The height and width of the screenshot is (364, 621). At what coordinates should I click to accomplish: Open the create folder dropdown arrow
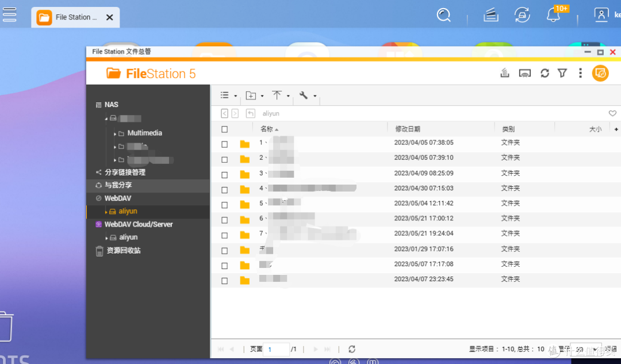pyautogui.click(x=260, y=95)
